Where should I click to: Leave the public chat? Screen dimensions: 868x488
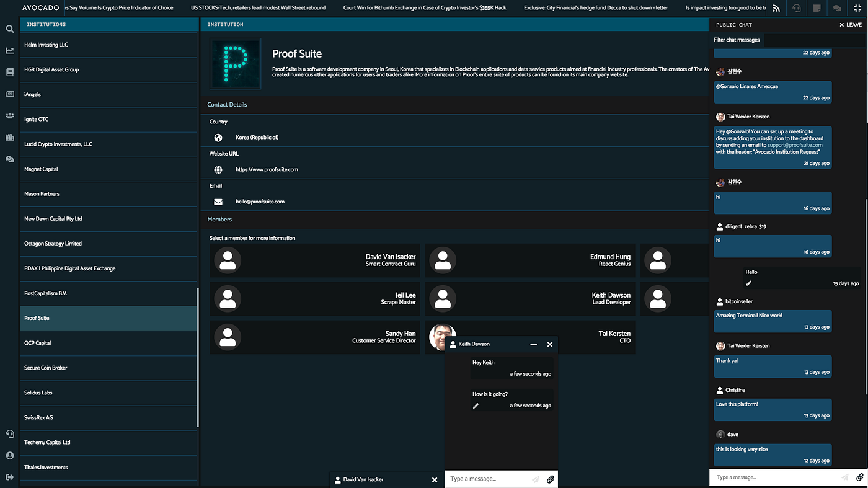pos(851,25)
